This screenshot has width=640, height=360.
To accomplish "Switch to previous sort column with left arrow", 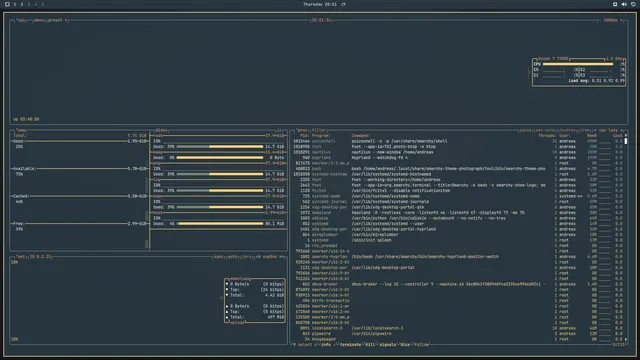I will 595,130.
